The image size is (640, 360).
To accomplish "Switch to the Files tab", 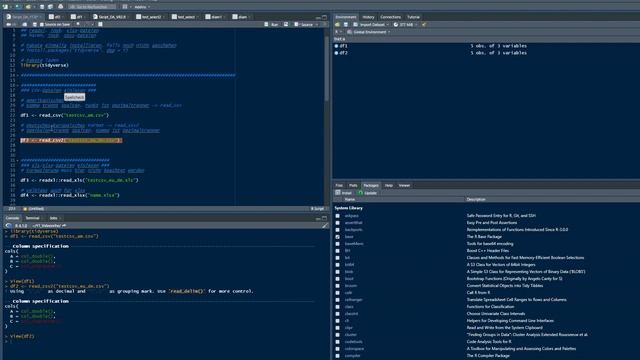I will [x=339, y=185].
